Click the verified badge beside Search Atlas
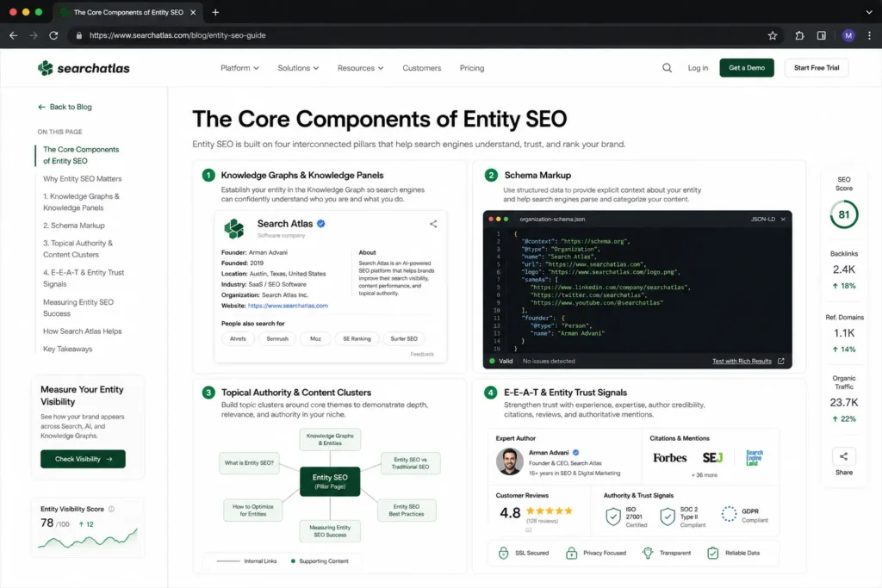 point(321,224)
